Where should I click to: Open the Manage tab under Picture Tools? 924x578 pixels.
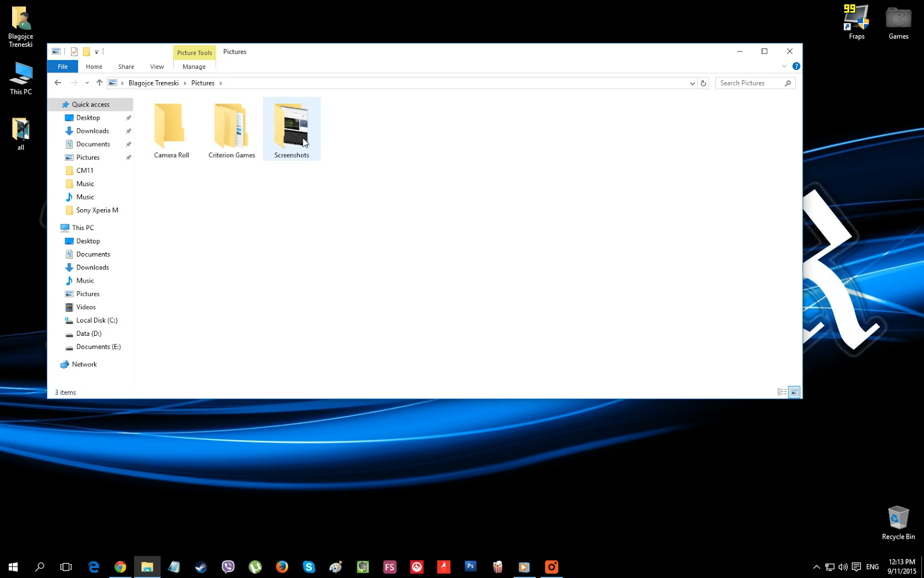pyautogui.click(x=194, y=66)
